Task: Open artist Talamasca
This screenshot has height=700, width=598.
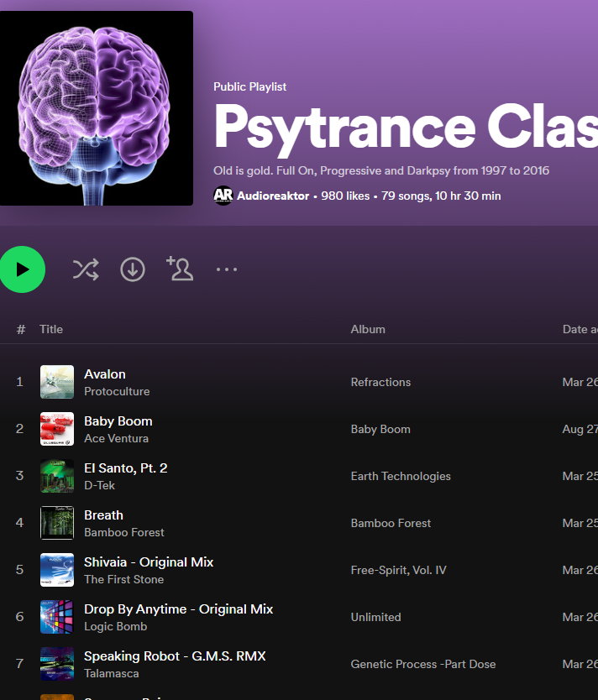Action: pyautogui.click(x=112, y=673)
